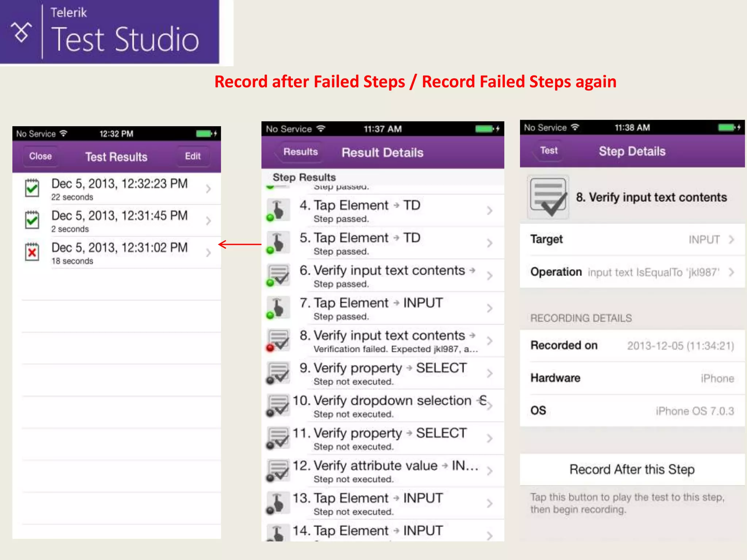Expand the 18 seconds test result chevron
Screen dimensions: 747x560
[x=208, y=253]
